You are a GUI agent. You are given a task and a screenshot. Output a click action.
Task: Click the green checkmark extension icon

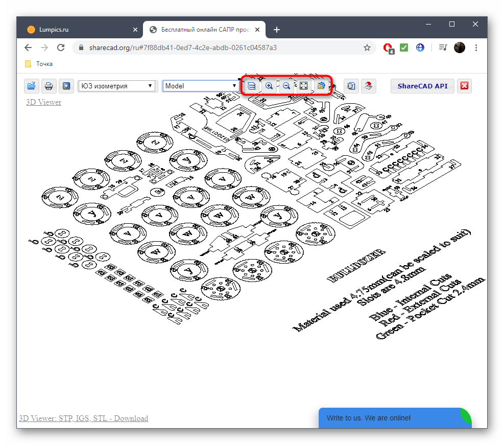click(404, 48)
